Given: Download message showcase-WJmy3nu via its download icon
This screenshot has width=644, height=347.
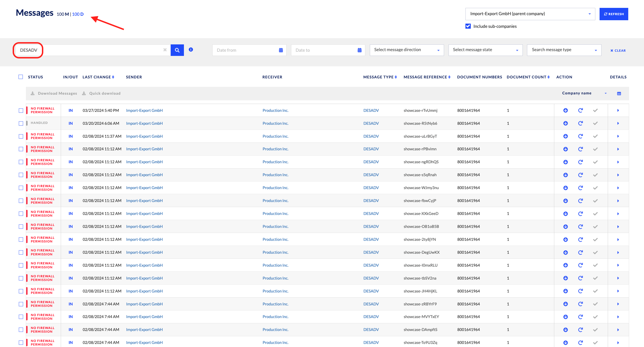Looking at the screenshot, I should tap(566, 188).
